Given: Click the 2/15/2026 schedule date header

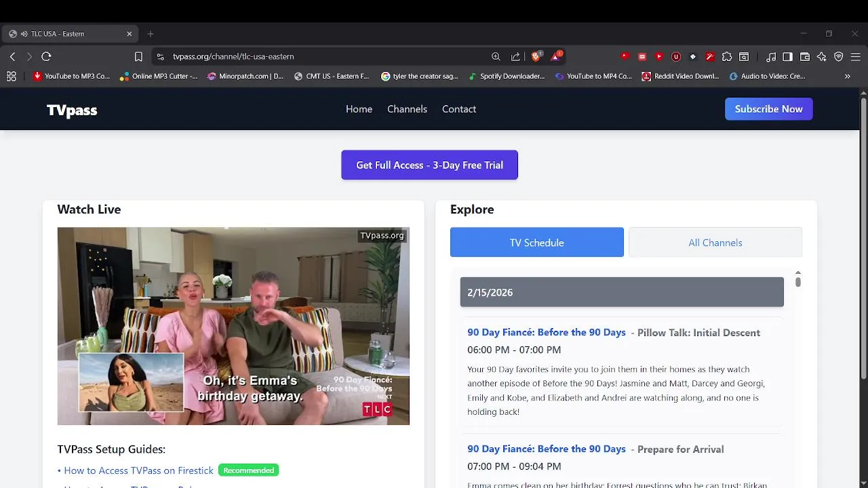Looking at the screenshot, I should (622, 292).
